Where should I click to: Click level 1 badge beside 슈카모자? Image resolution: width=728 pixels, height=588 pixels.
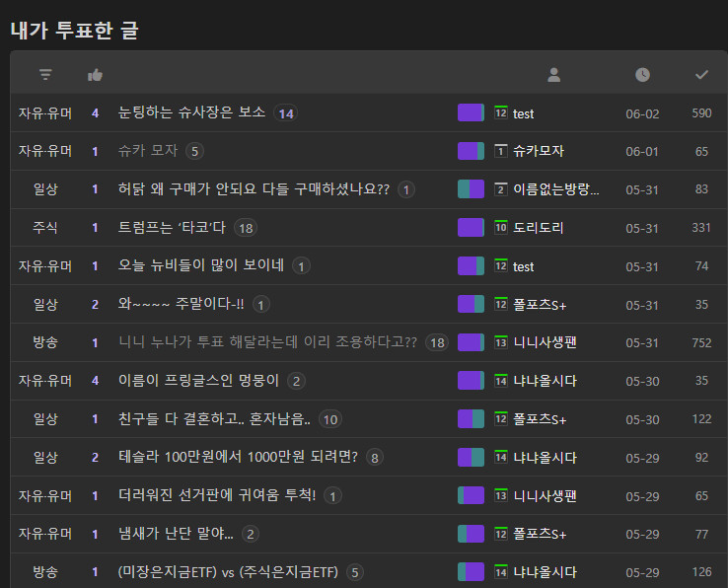pyautogui.click(x=500, y=151)
